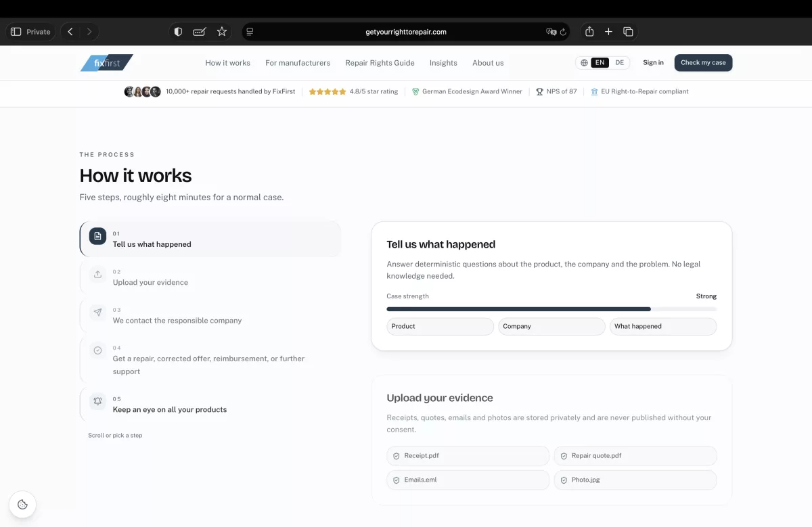Image resolution: width=812 pixels, height=527 pixels.
Task: Click the FixFirst logo
Action: click(107, 63)
